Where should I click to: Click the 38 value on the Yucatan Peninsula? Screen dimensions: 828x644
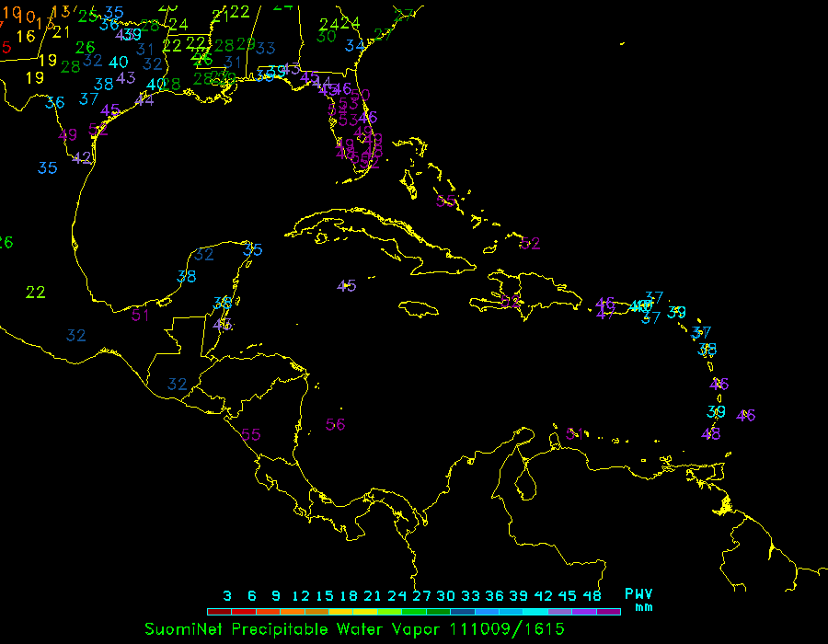click(x=187, y=276)
